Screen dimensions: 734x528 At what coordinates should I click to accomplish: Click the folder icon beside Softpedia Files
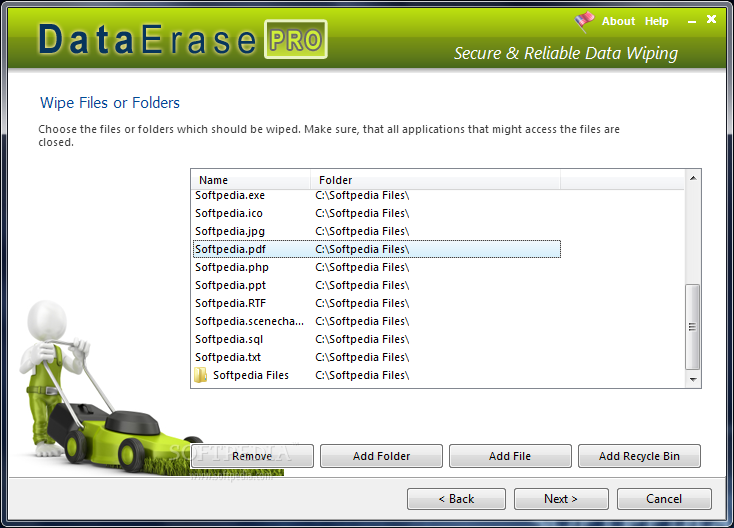coord(200,375)
